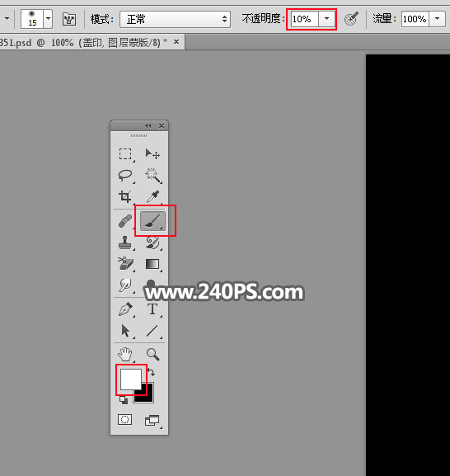450x476 pixels.
Task: Select the Lasso tool
Action: [x=125, y=176]
